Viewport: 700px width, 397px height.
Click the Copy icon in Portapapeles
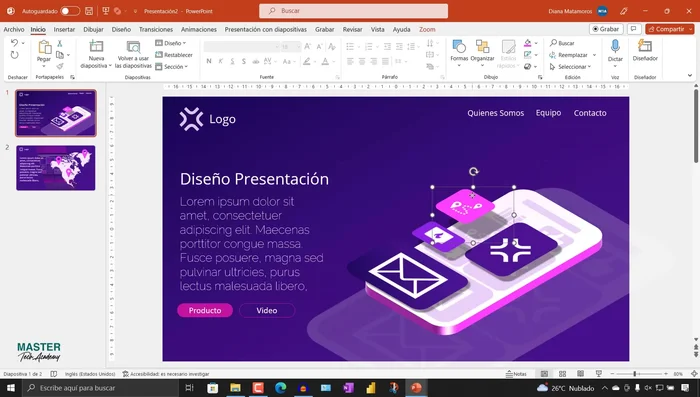click(60, 54)
